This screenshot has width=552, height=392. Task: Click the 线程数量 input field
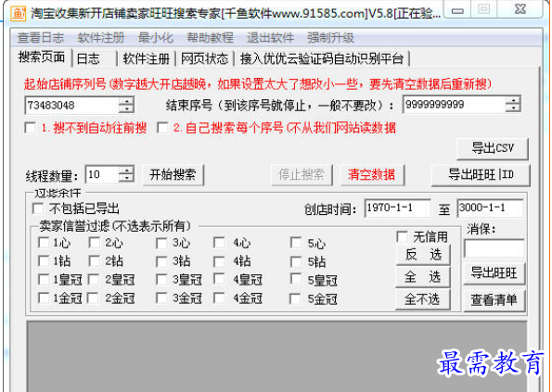(102, 174)
